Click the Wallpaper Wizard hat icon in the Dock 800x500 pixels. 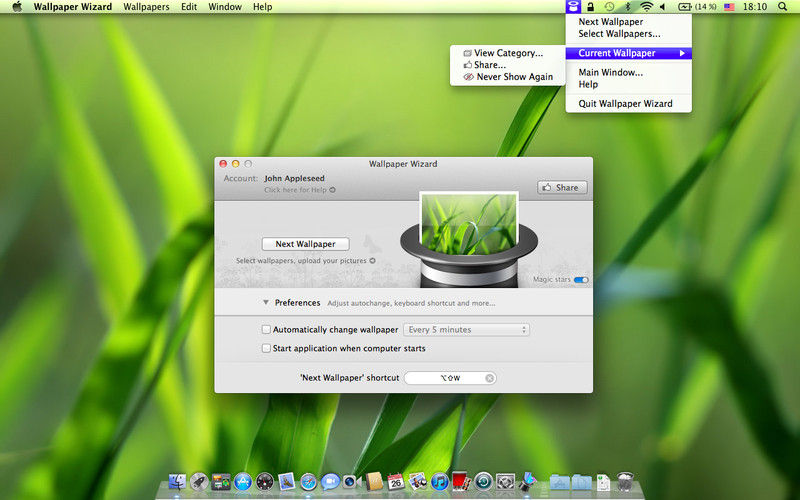click(527, 481)
